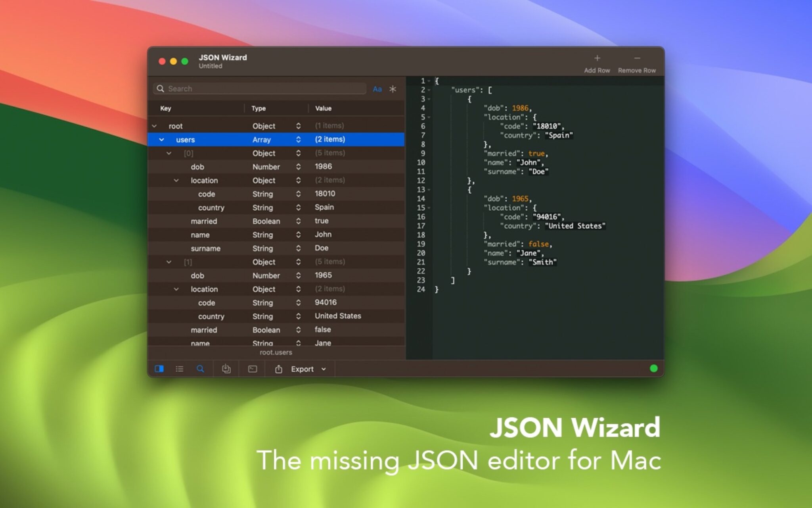Image resolution: width=812 pixels, height=508 pixels.
Task: Open the Type selector for the dob field
Action: click(298, 167)
